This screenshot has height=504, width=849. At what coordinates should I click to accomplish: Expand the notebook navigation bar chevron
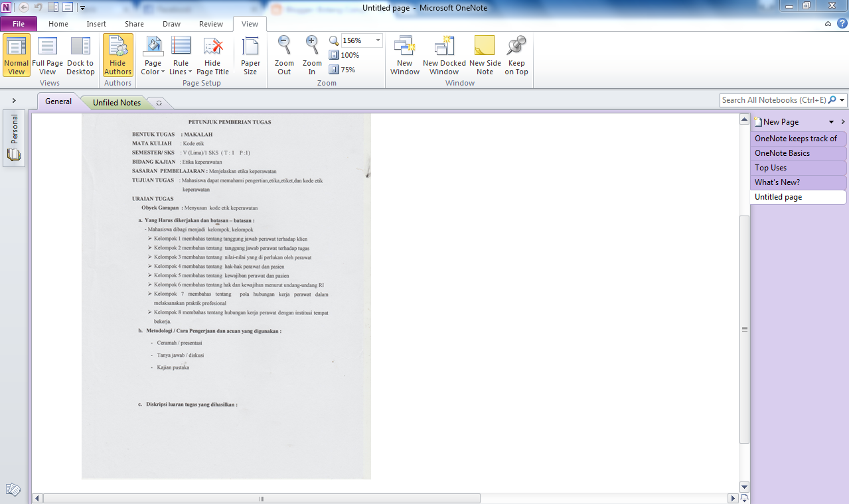(x=14, y=101)
